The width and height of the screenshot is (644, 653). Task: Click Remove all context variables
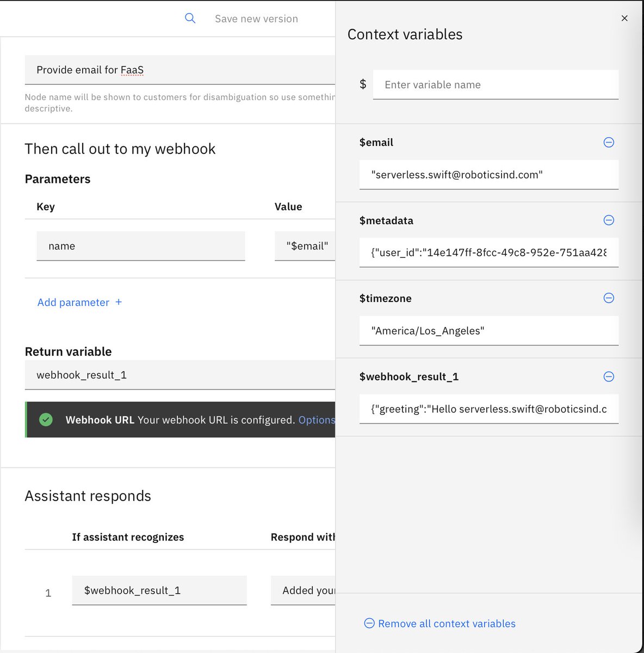point(439,624)
